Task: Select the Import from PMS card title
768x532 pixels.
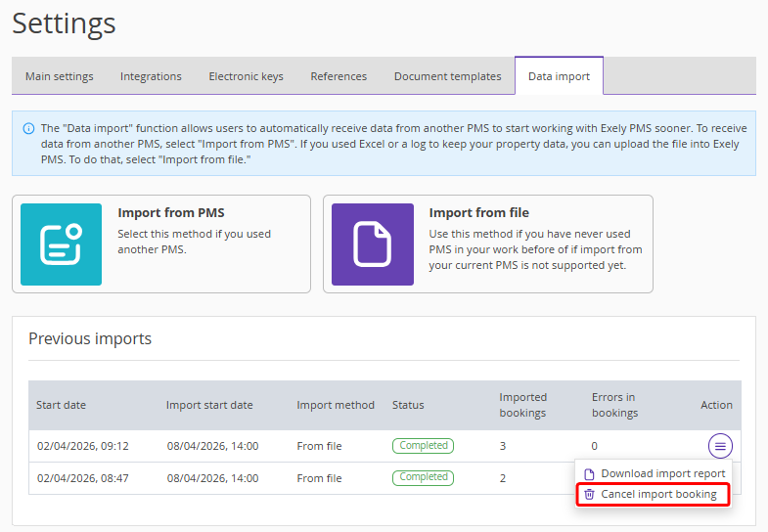Action: click(171, 213)
